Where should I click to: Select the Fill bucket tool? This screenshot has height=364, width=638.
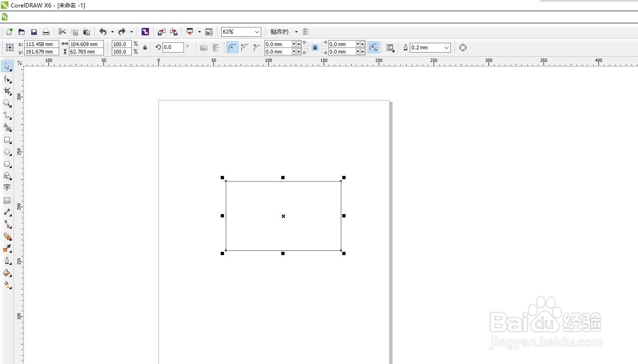click(x=7, y=273)
